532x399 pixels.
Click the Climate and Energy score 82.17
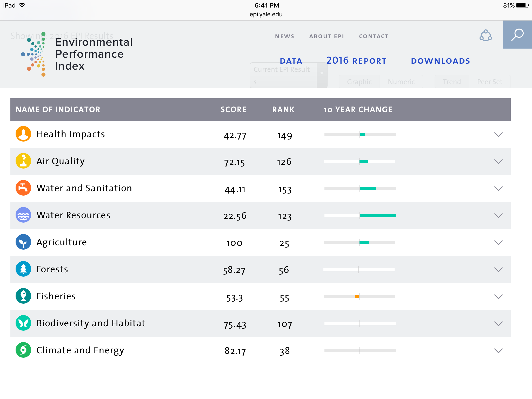coord(235,351)
